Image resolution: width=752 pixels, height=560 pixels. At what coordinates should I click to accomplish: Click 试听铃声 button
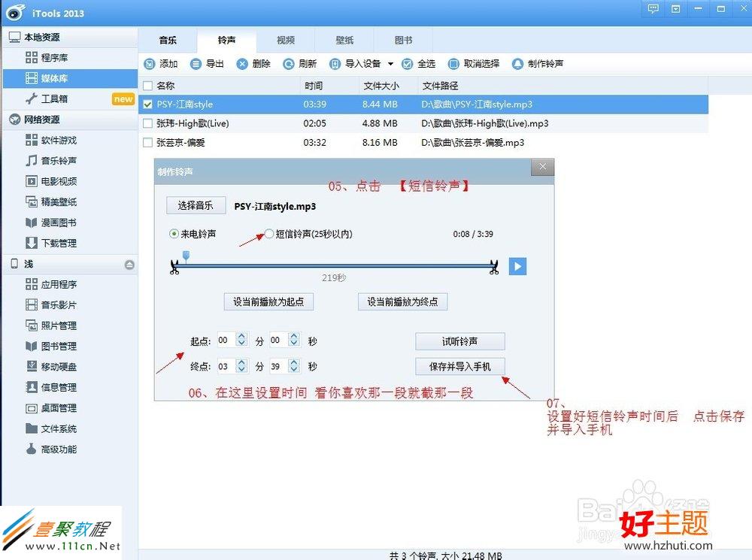[460, 341]
